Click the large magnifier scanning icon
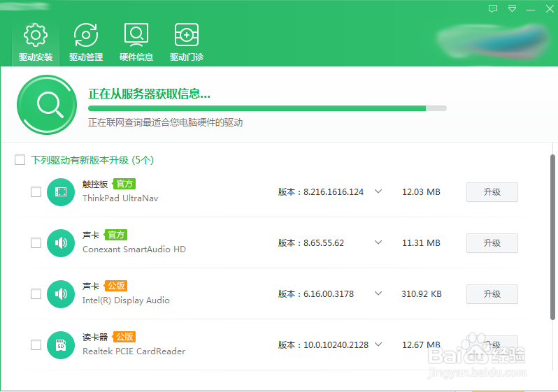This screenshot has height=392, width=558. [47, 105]
